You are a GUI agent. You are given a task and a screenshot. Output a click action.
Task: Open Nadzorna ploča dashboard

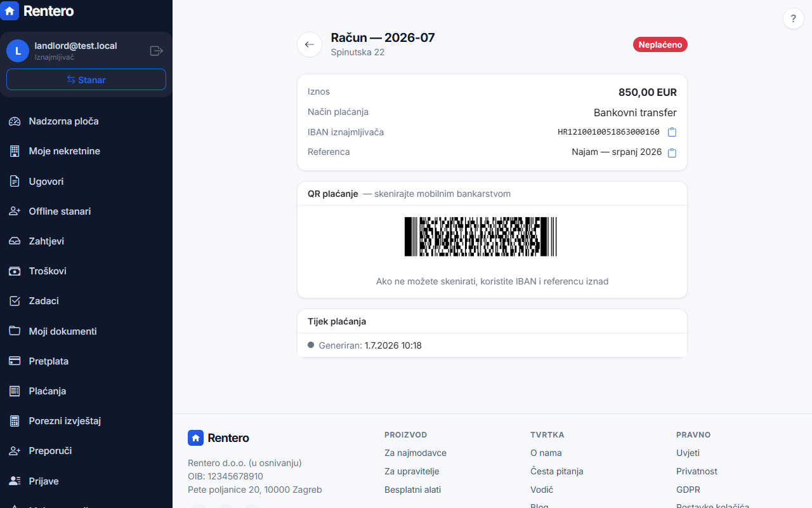pyautogui.click(x=86, y=121)
